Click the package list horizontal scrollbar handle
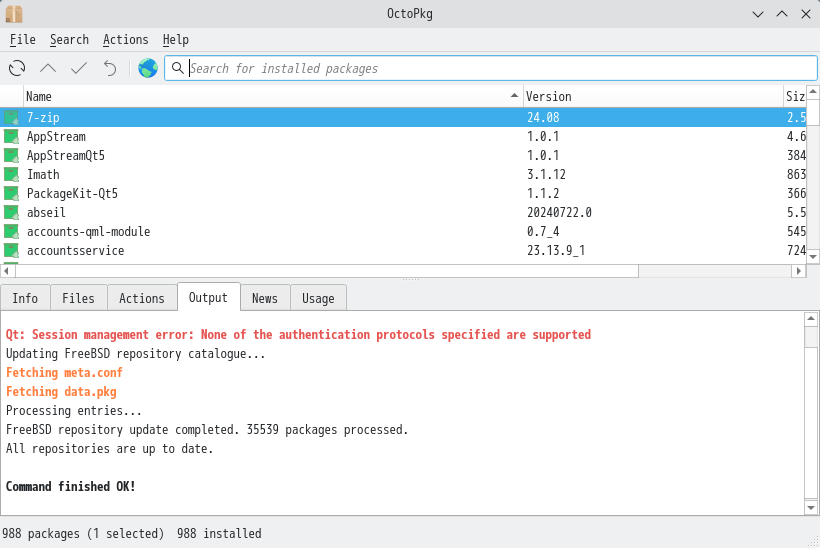Image resolution: width=820 pixels, height=548 pixels. click(327, 271)
